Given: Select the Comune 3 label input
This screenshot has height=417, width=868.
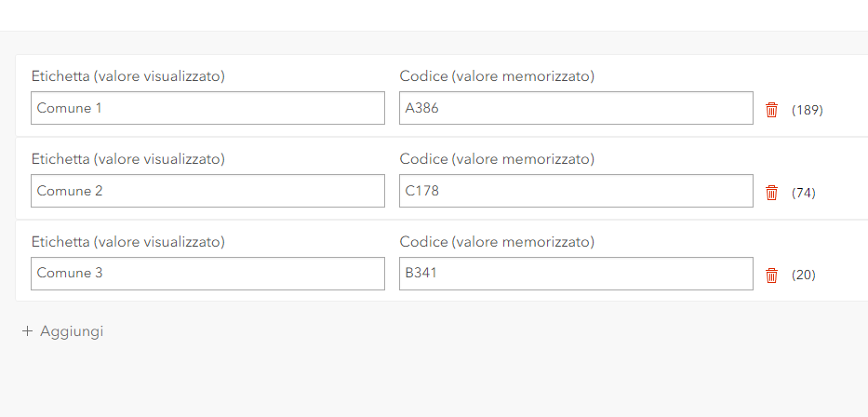Looking at the screenshot, I should pyautogui.click(x=207, y=274).
